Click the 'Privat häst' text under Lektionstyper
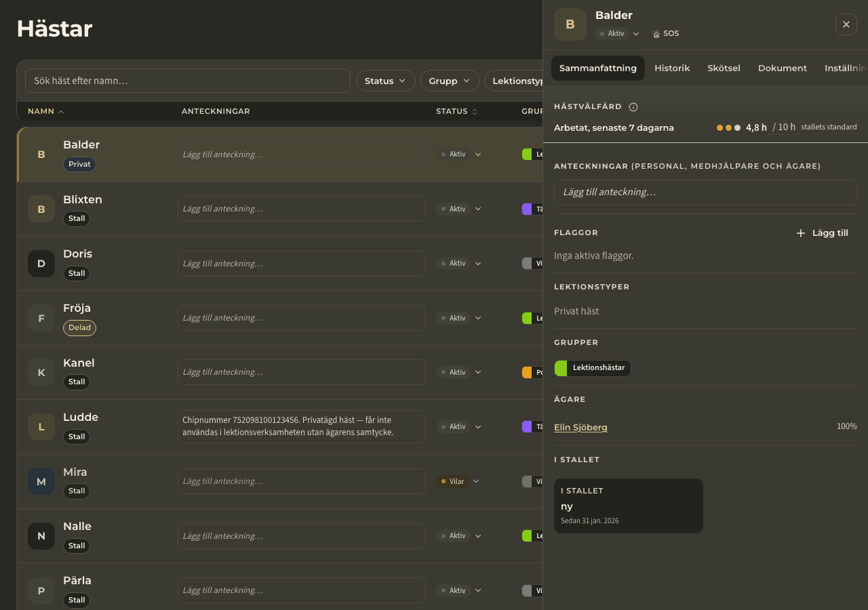 click(576, 312)
